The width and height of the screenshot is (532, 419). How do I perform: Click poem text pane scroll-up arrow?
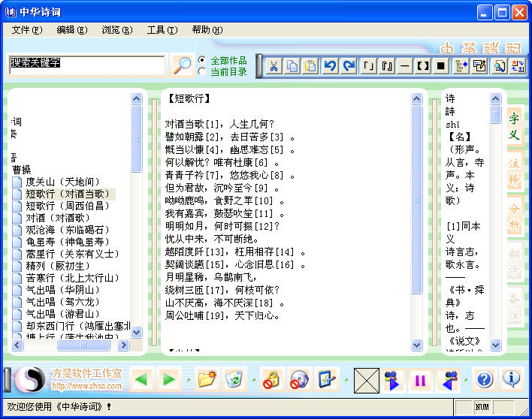[x=416, y=98]
